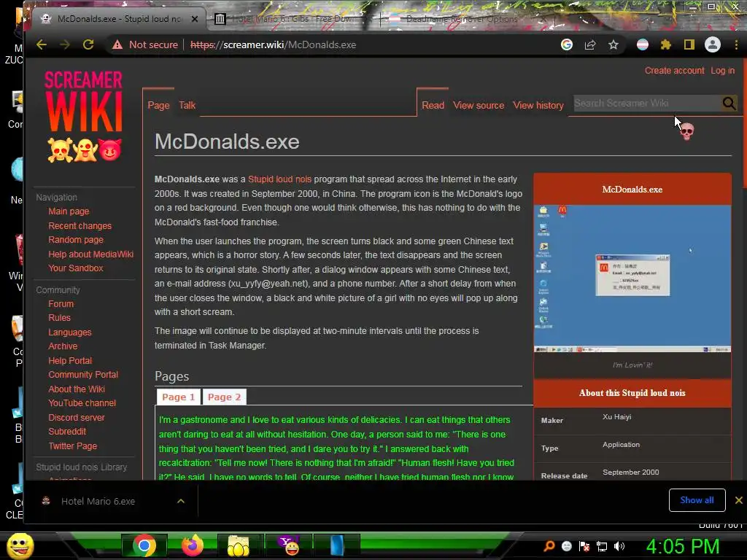Click the browser forward arrow
This screenshot has height=560, width=747.
click(65, 44)
